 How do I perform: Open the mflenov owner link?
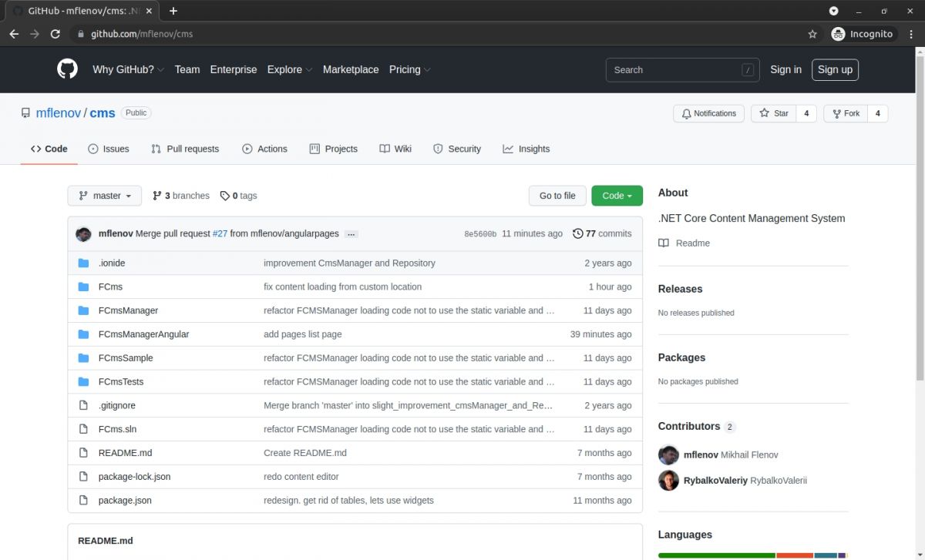[x=59, y=113]
